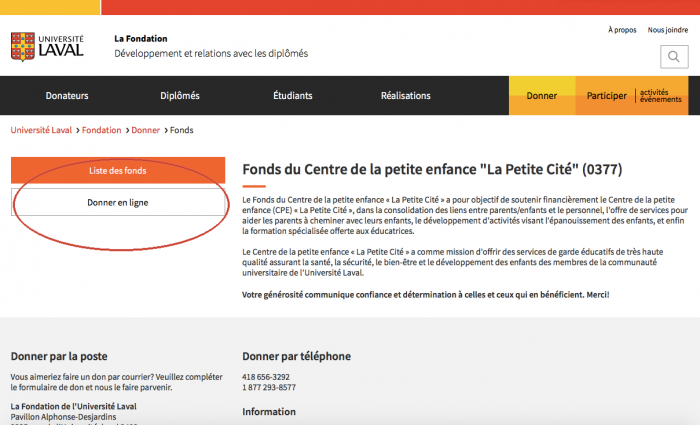700x425 pixels.
Task: Click the Fonds breadcrumb text
Action: click(x=182, y=130)
